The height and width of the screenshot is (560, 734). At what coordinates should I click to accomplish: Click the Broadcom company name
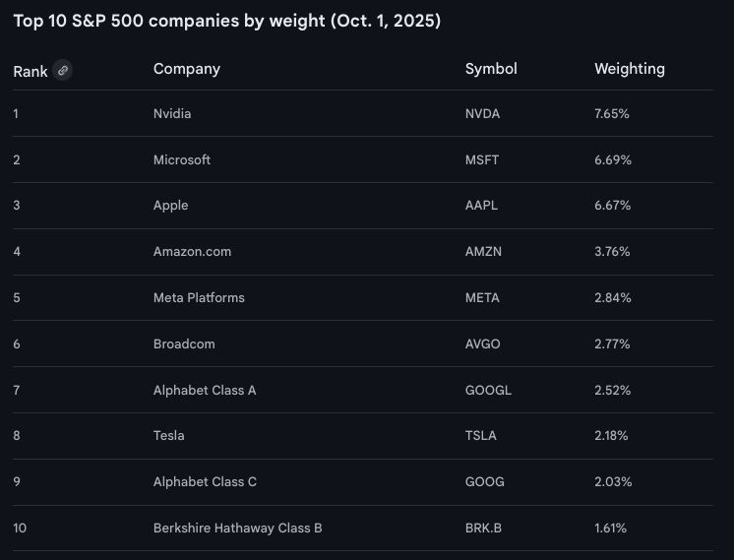184,344
